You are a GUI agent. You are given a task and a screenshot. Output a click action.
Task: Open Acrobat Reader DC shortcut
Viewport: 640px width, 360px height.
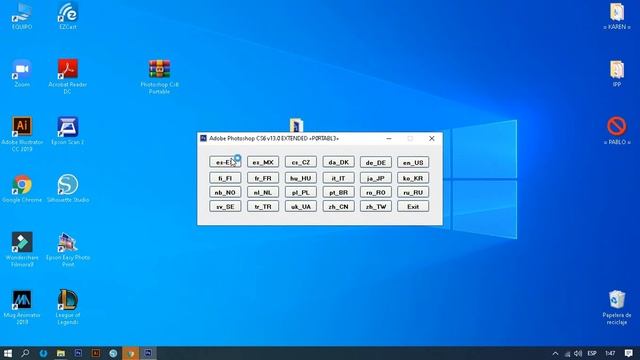pos(68,76)
